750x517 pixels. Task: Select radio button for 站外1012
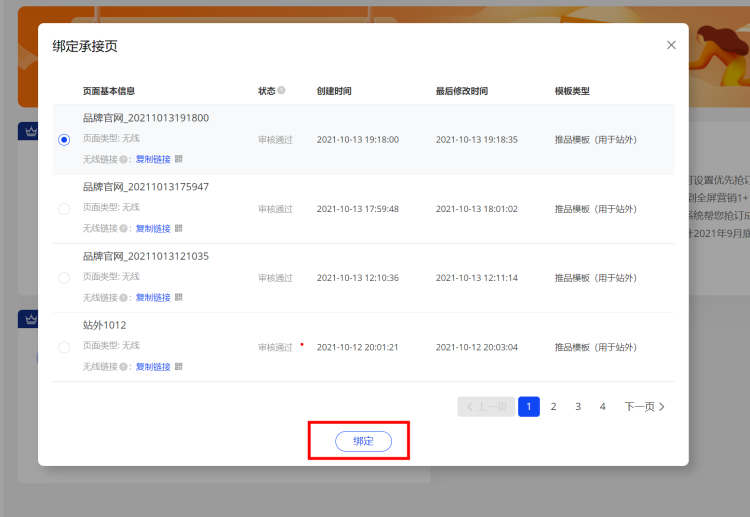65,346
